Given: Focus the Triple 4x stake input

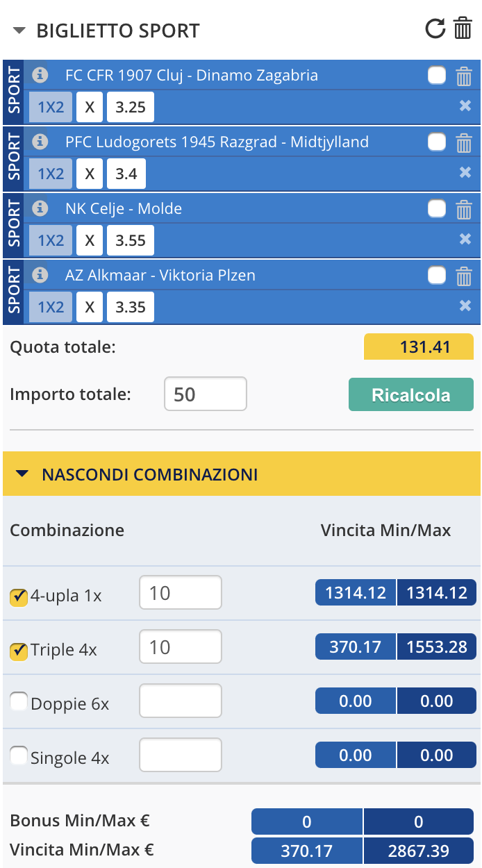Looking at the screenshot, I should pos(181,646).
